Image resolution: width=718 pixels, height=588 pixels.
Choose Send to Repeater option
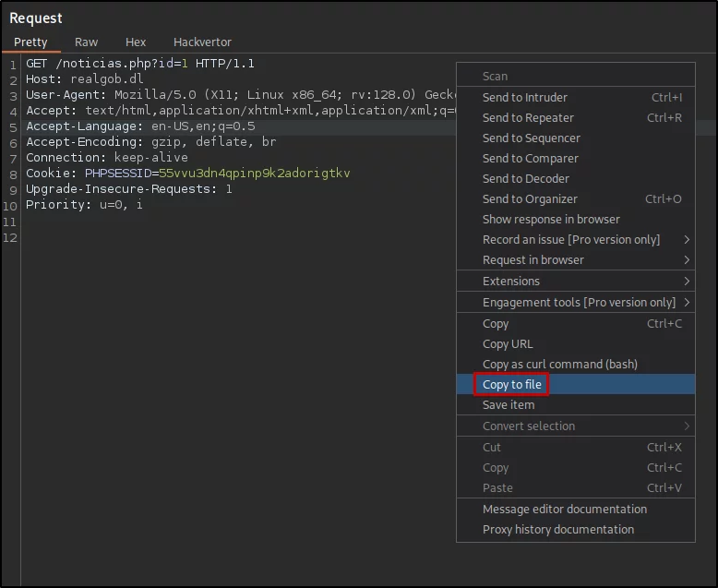(576, 117)
